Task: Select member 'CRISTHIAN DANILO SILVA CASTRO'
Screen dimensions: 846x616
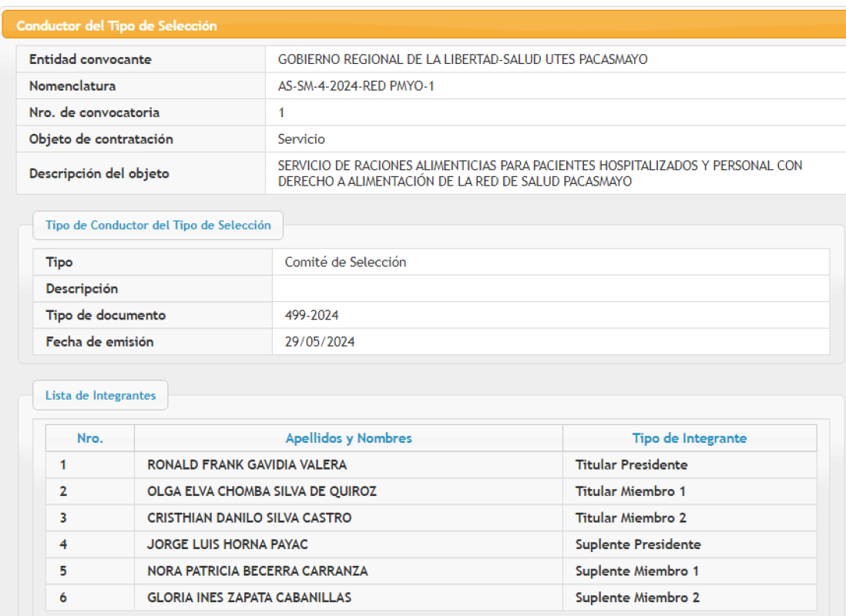Action: [250, 518]
